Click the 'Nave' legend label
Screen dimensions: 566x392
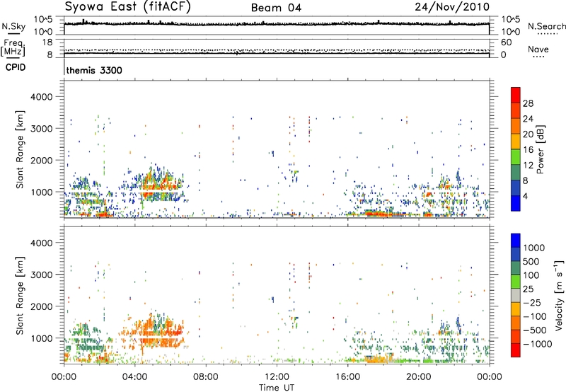[538, 49]
